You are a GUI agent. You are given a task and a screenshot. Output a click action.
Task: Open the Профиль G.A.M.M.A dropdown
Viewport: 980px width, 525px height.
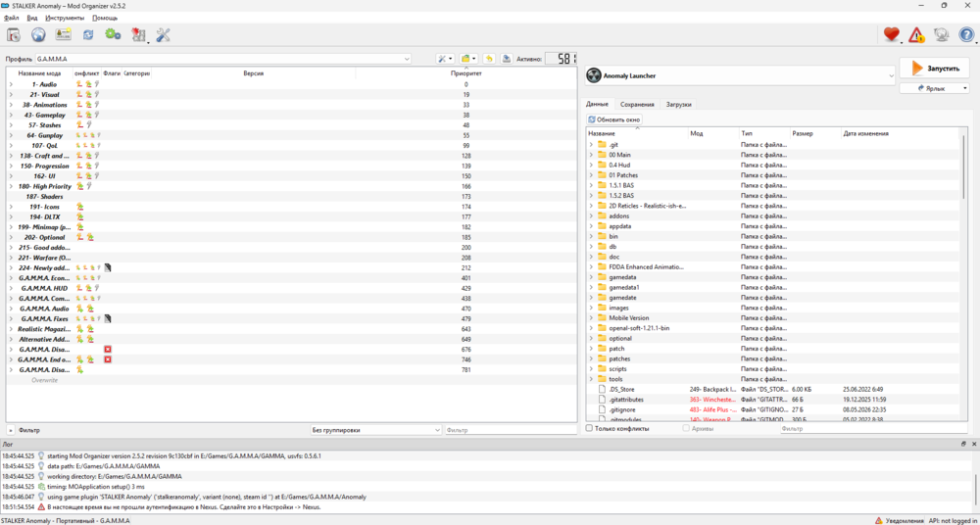point(223,59)
